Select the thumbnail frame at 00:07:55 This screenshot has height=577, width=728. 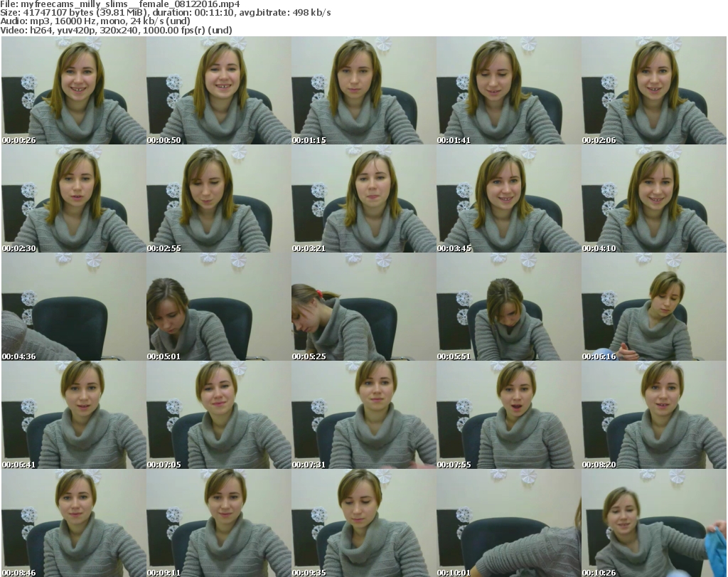(x=508, y=415)
